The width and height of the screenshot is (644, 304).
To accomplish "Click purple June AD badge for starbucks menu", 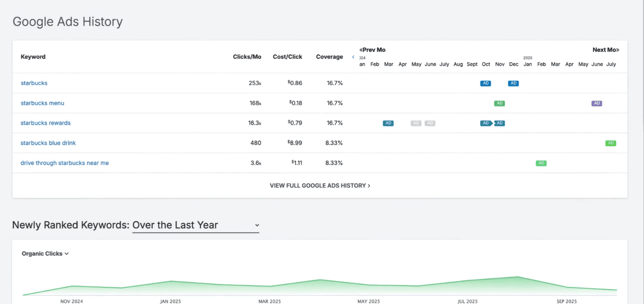I will click(x=596, y=103).
